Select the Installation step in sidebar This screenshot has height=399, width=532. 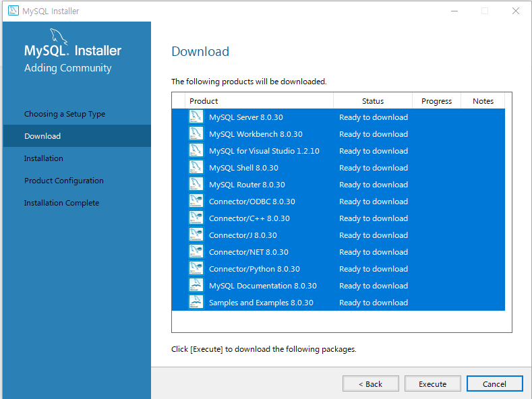(x=43, y=158)
